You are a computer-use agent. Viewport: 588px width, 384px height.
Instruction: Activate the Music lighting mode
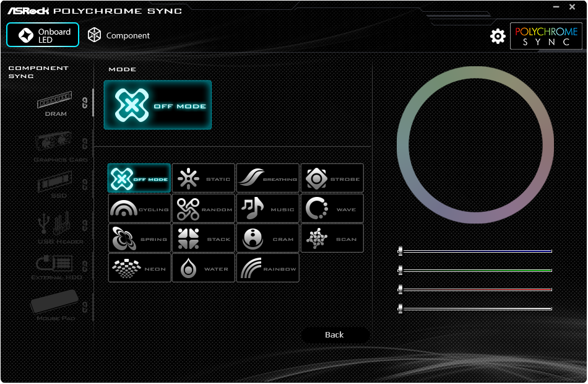coord(268,208)
